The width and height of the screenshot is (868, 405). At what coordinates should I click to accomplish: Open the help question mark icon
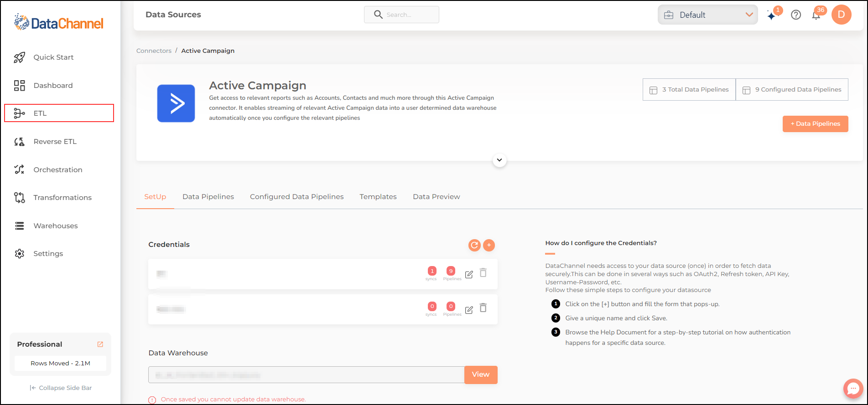(x=796, y=15)
